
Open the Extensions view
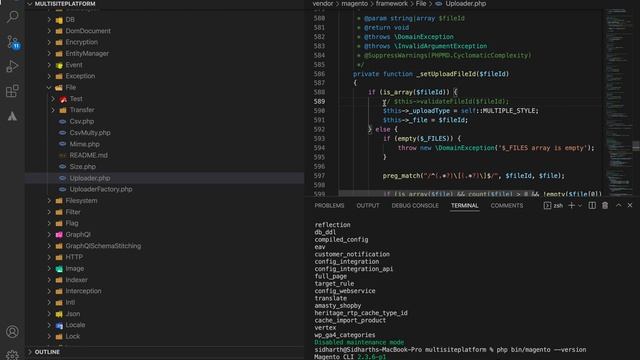12,91
